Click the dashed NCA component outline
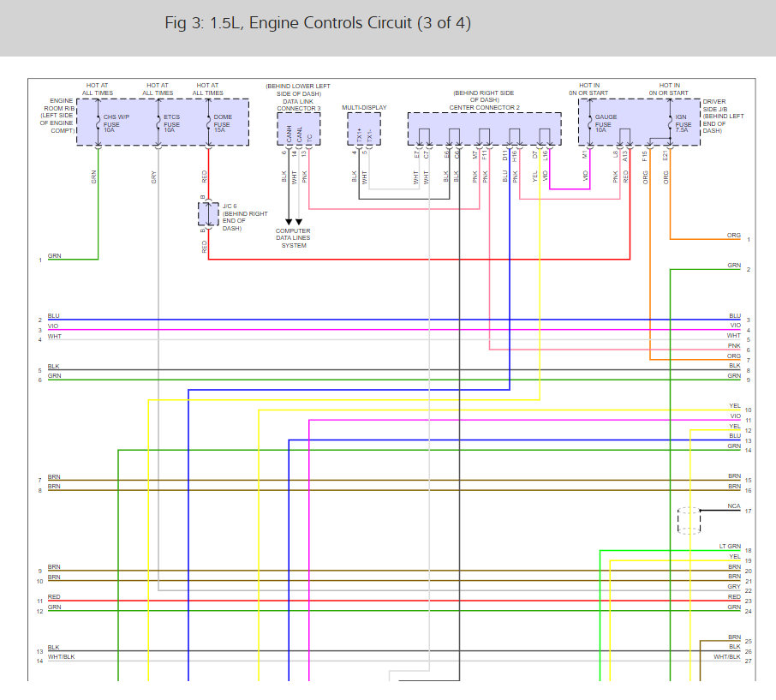 pos(689,520)
